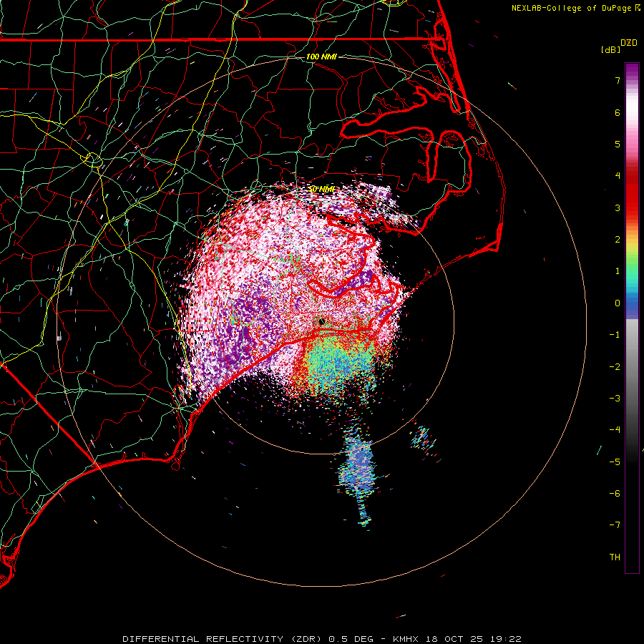The image size is (644, 644).
Task: Click the [dB] unit label
Action: (x=611, y=49)
